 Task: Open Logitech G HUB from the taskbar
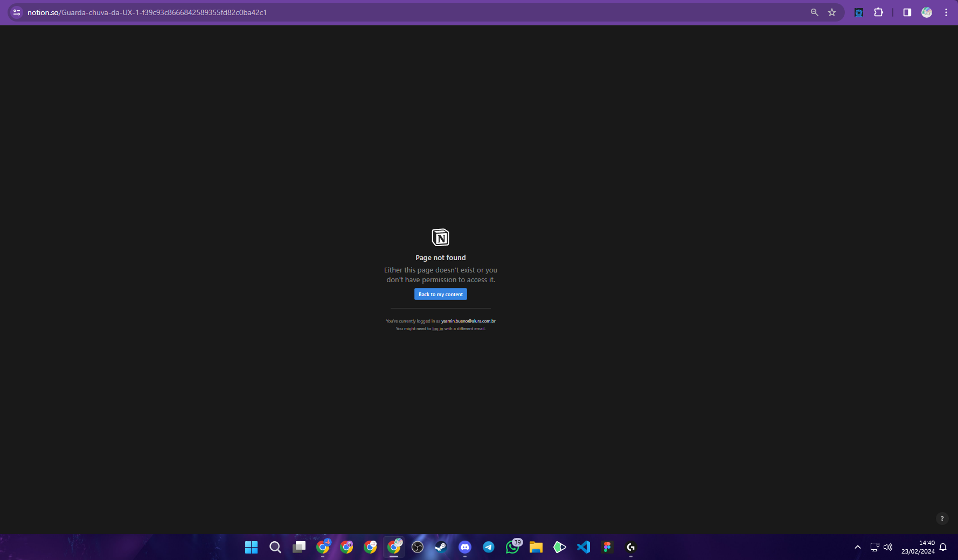click(631, 547)
